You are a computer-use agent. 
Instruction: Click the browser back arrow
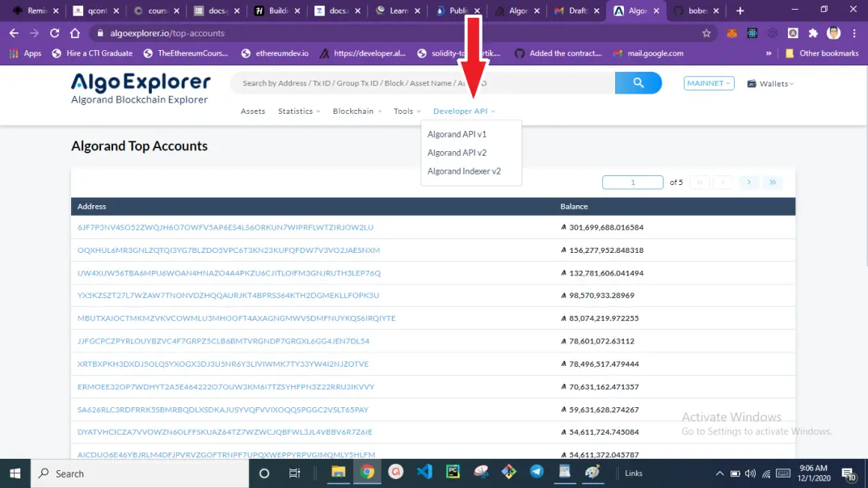tap(14, 33)
